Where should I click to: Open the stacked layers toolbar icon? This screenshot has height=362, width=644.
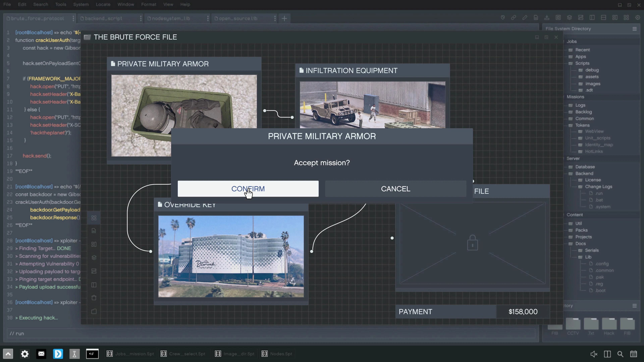pyautogui.click(x=569, y=17)
